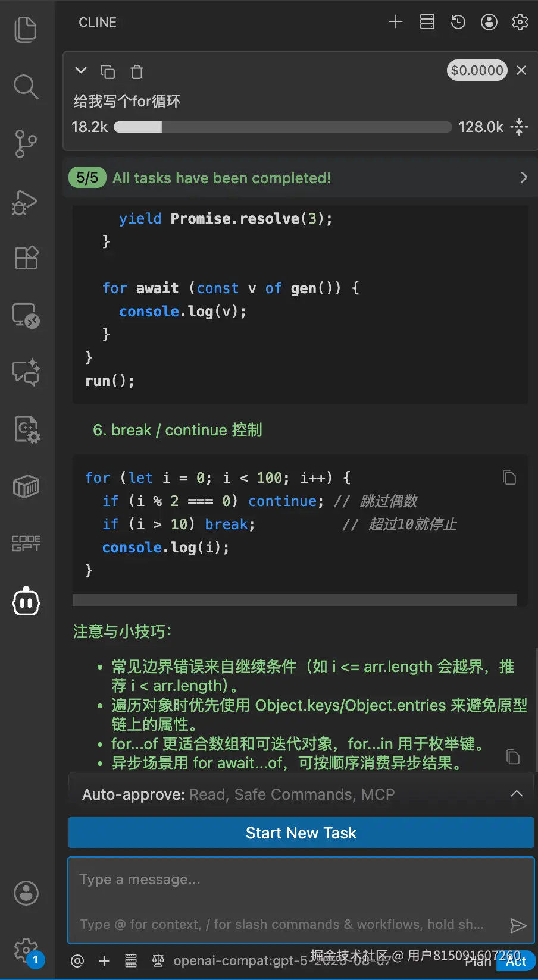538x980 pixels.
Task: Start a new Cline task with plus icon
Action: pyautogui.click(x=396, y=22)
